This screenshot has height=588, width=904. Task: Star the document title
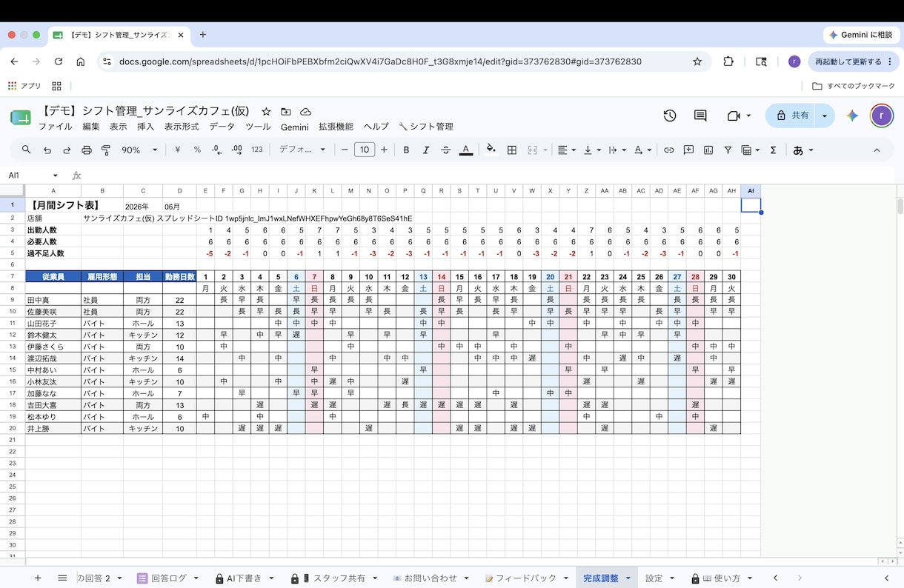pos(266,112)
